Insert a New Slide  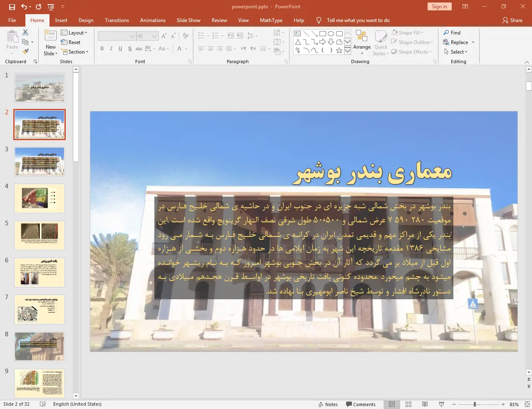(50, 43)
